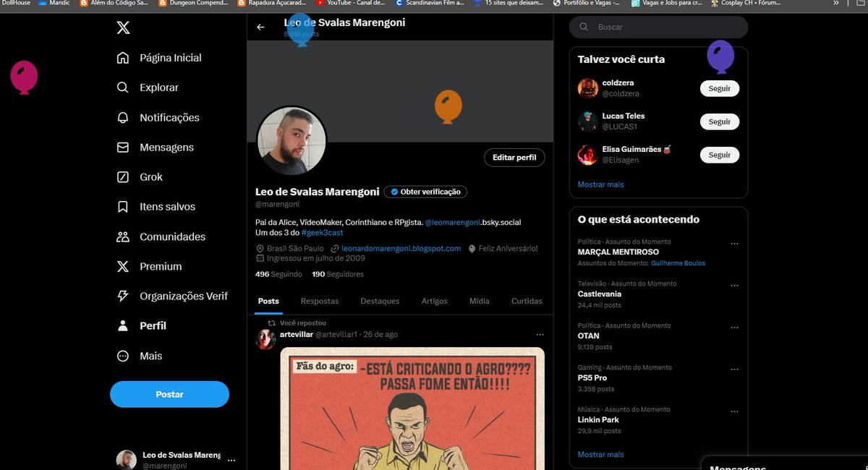This screenshot has width=868, height=470.
Task: Open Comunidades people icon
Action: coord(123,236)
